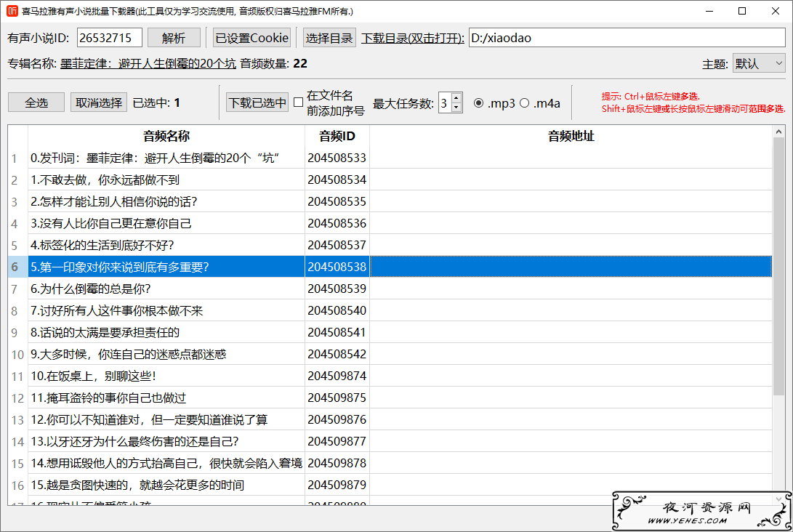Viewport: 793px width, 532px height.
Task: Click the app icon in the title bar
Action: point(12,11)
